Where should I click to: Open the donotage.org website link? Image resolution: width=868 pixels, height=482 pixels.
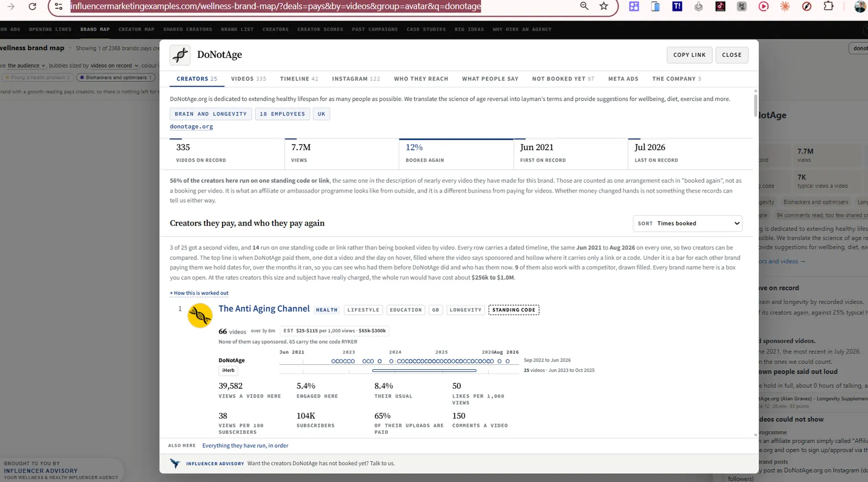coord(192,127)
